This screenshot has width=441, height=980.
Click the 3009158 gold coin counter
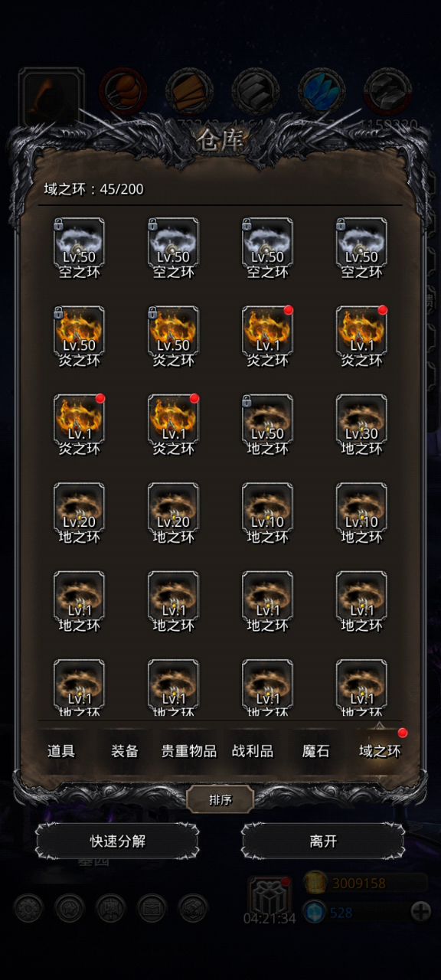(365, 883)
